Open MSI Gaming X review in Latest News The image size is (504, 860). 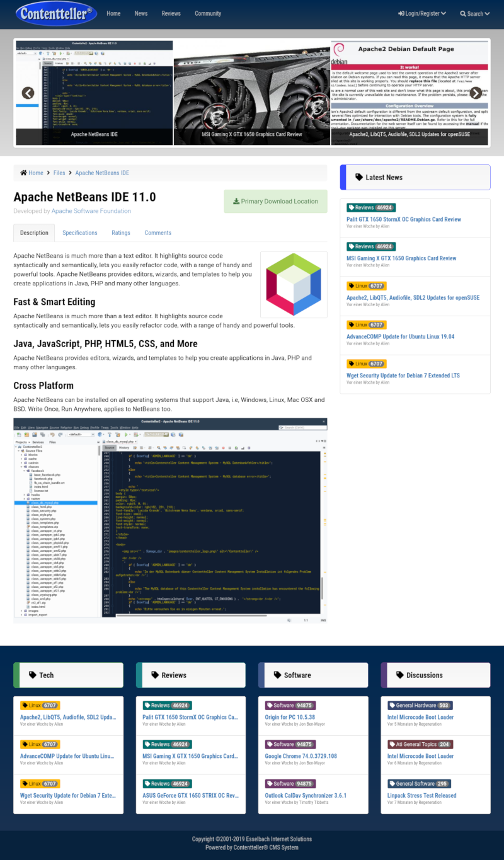click(x=401, y=258)
